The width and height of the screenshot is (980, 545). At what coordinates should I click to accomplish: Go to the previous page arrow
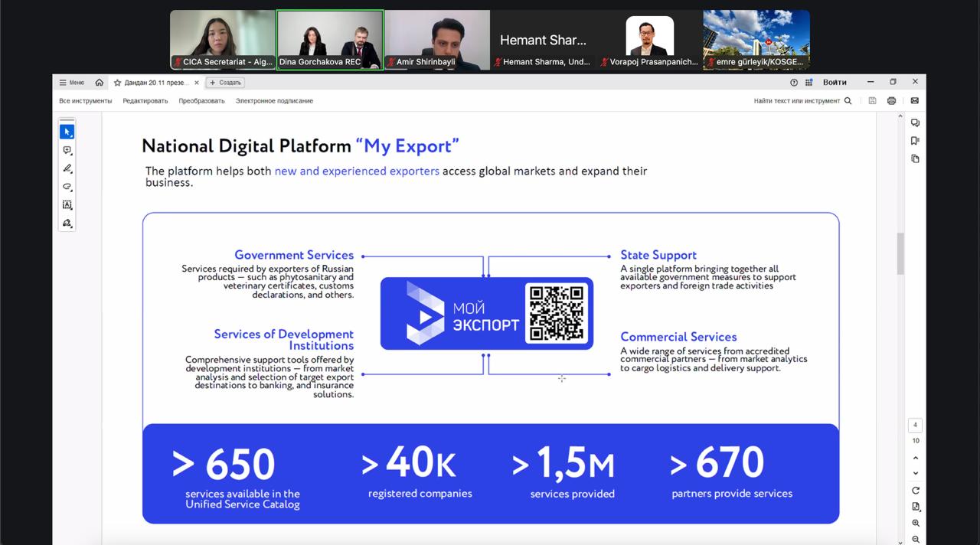point(916,458)
